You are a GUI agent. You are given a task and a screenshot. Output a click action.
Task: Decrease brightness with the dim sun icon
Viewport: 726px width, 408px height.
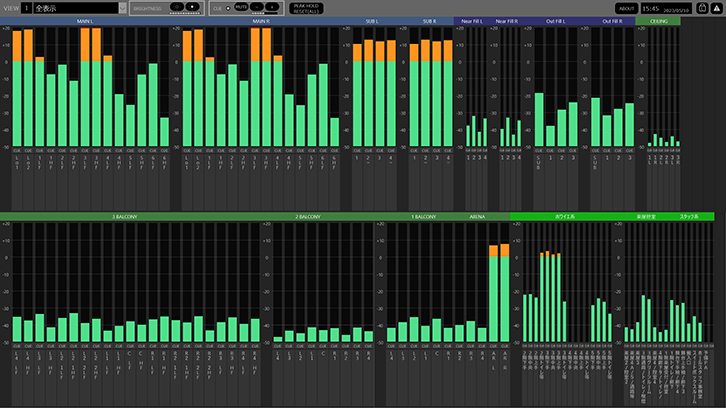(176, 7)
